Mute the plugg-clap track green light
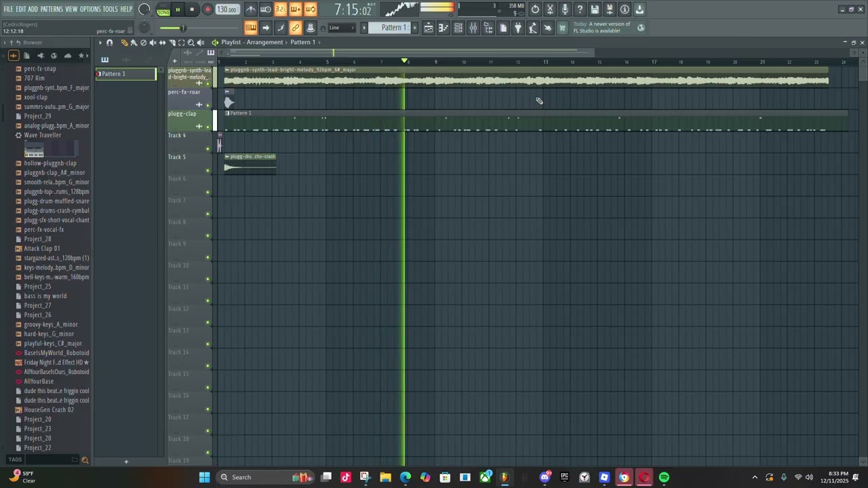The height and width of the screenshot is (488, 868). click(208, 127)
